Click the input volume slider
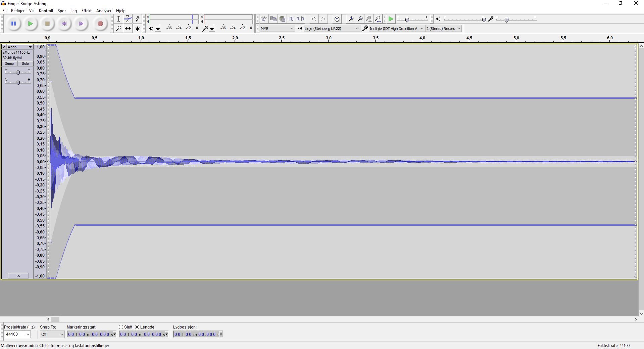 tap(516, 19)
